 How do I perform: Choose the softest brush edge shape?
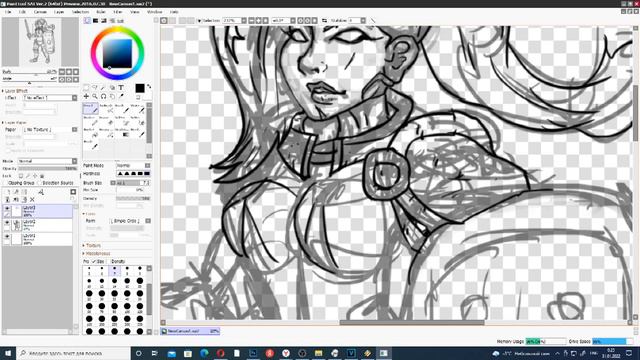(x=120, y=173)
